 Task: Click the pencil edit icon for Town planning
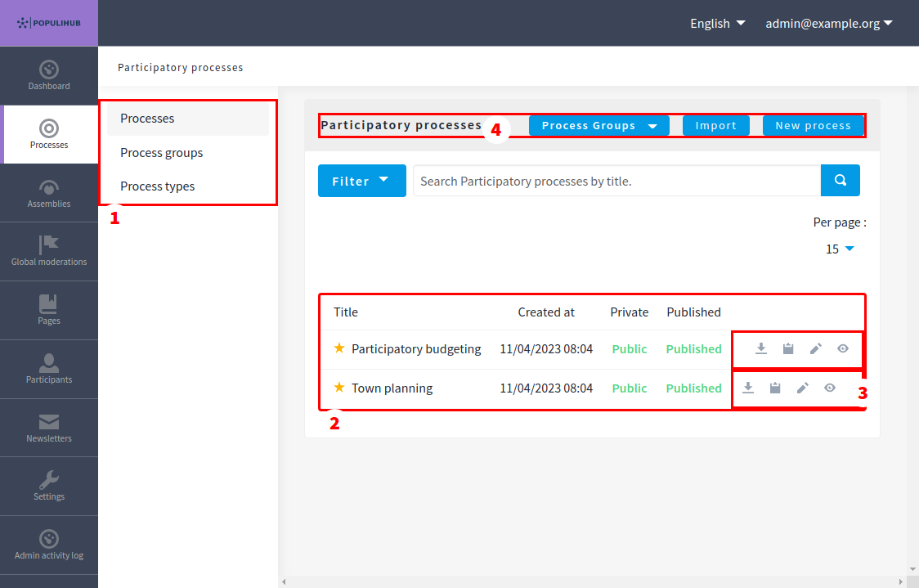click(802, 388)
